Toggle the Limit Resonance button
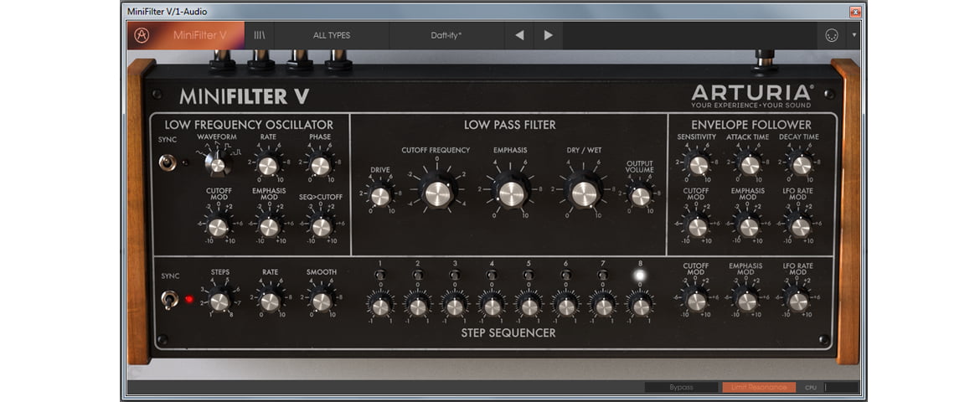980x402 pixels. pos(759,387)
